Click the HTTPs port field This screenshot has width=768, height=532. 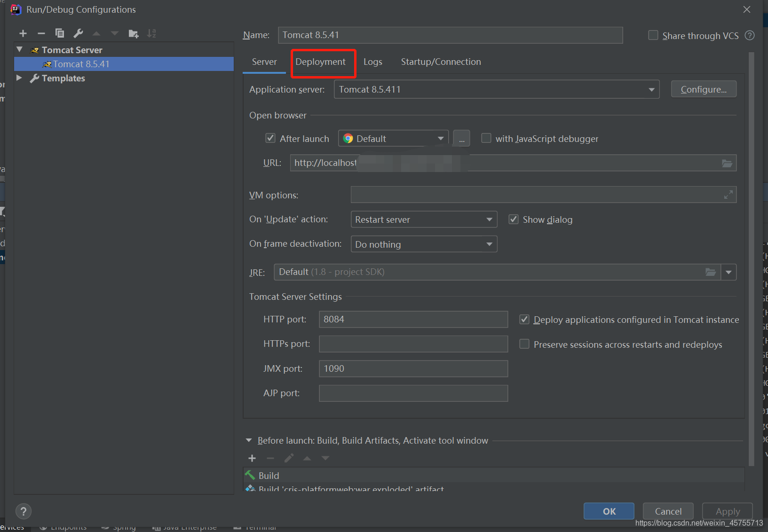tap(413, 344)
